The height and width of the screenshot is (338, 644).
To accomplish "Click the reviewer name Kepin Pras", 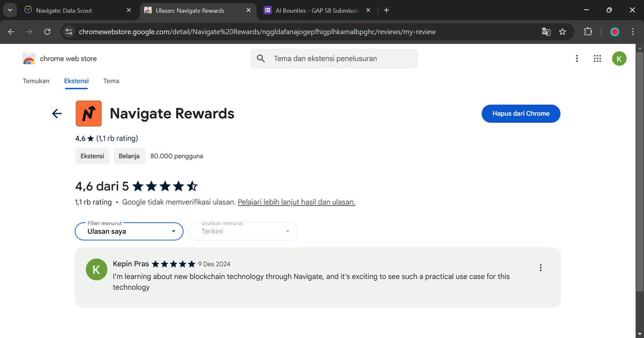I will 131,264.
